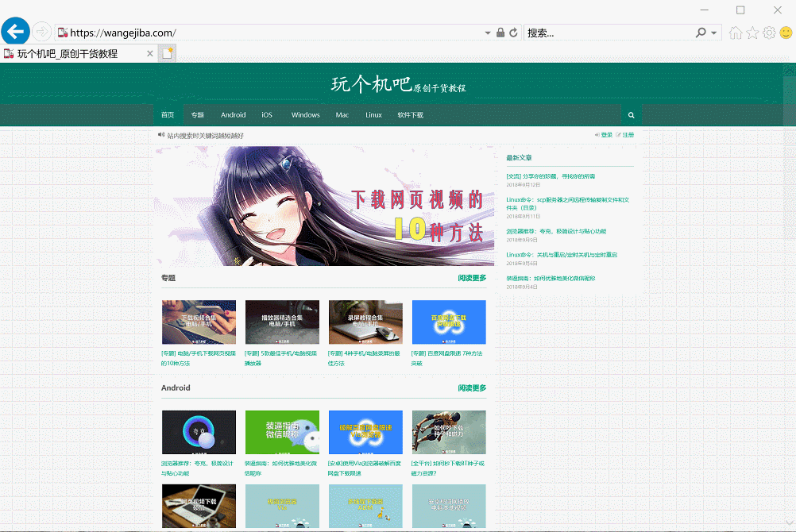This screenshot has width=796, height=532.
Task: Click in the browser 搜索 search field
Action: (x=608, y=33)
